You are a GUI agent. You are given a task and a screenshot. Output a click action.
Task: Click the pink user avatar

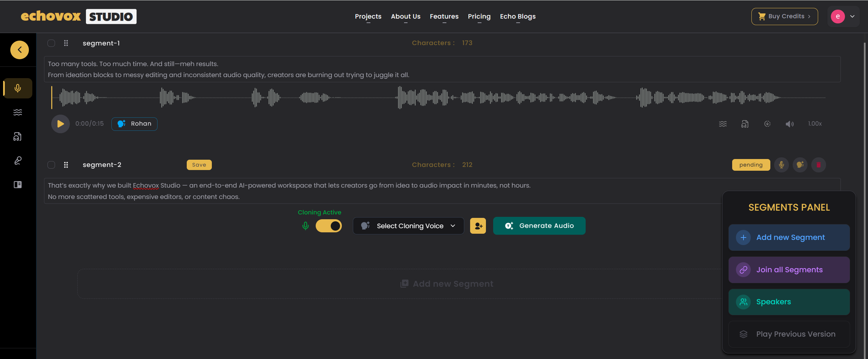click(x=838, y=17)
